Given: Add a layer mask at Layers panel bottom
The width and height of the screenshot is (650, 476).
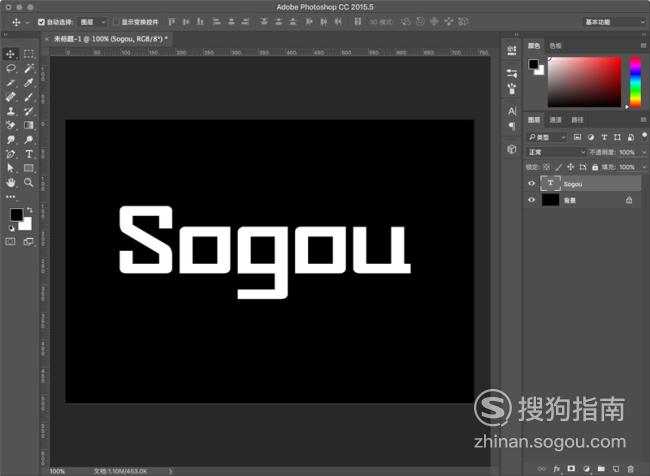Looking at the screenshot, I should pos(571,469).
